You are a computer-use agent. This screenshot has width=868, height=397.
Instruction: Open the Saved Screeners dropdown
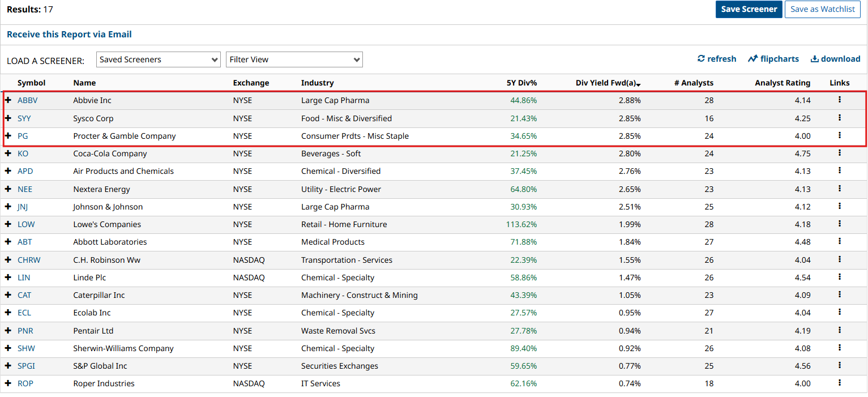point(159,59)
